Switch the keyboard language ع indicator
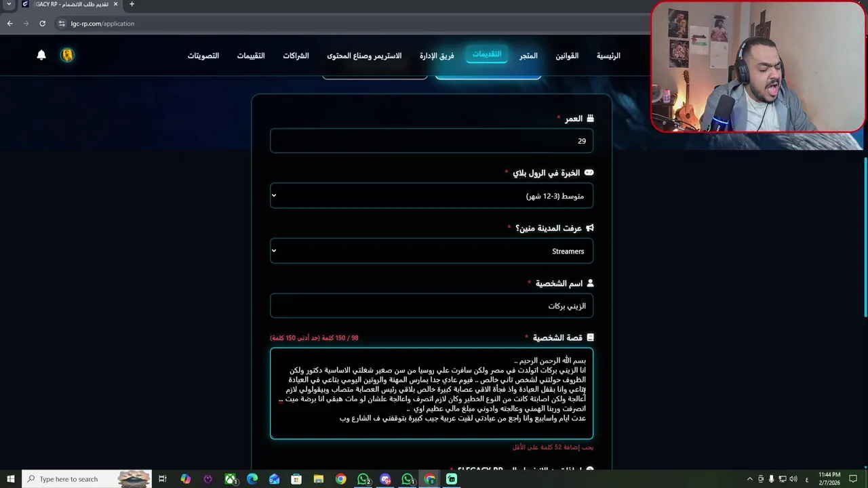 pos(807,479)
